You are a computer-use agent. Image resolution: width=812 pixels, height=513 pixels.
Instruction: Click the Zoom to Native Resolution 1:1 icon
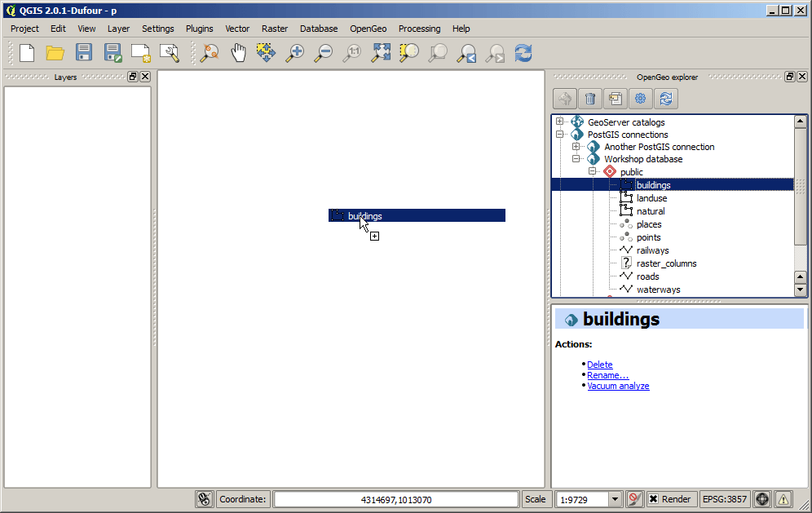[352, 53]
